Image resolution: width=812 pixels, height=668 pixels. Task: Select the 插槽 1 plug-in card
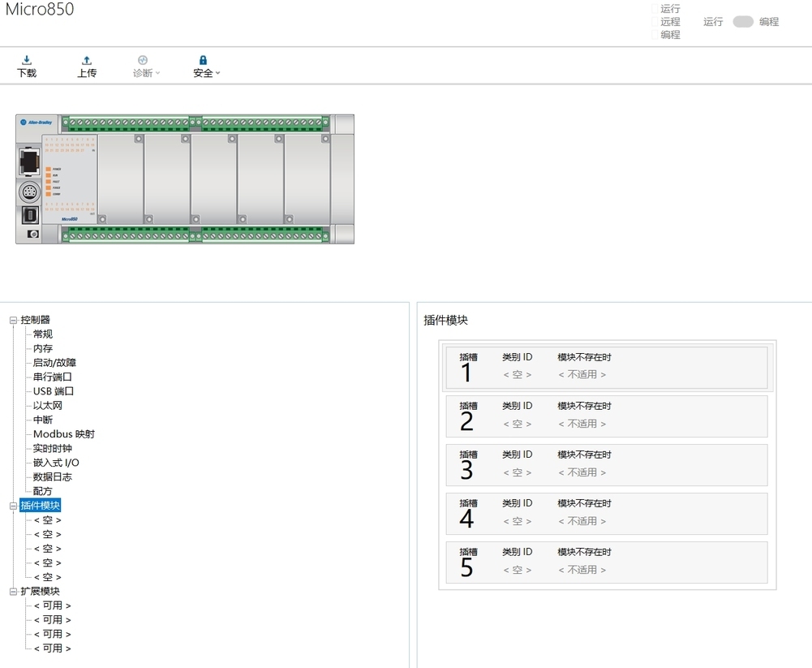click(607, 368)
